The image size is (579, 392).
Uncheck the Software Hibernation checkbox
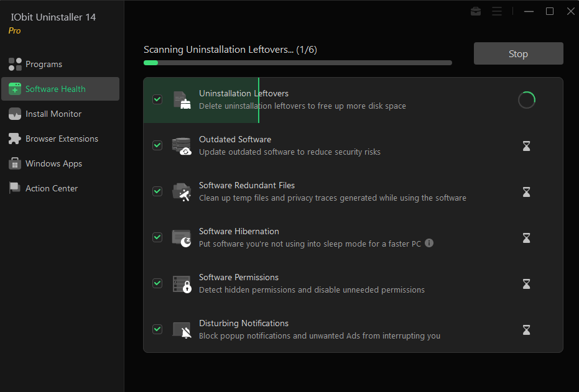point(157,237)
